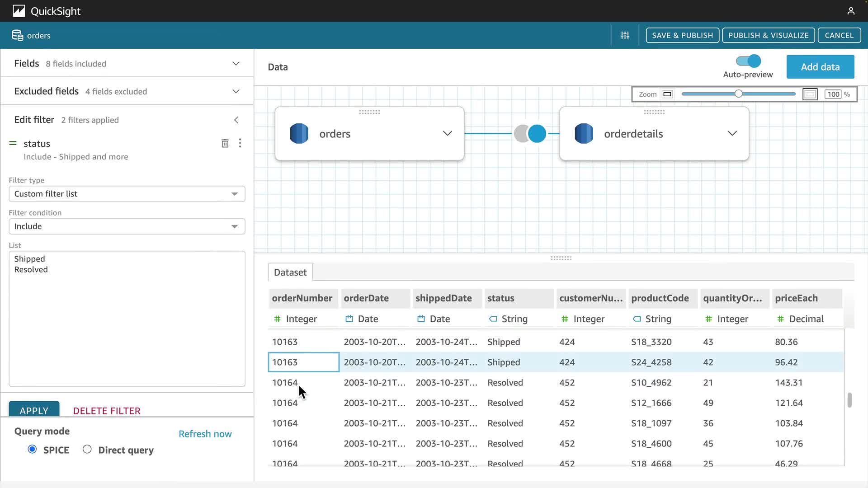Open the Filter type dropdown
The image size is (868, 488).
click(127, 194)
